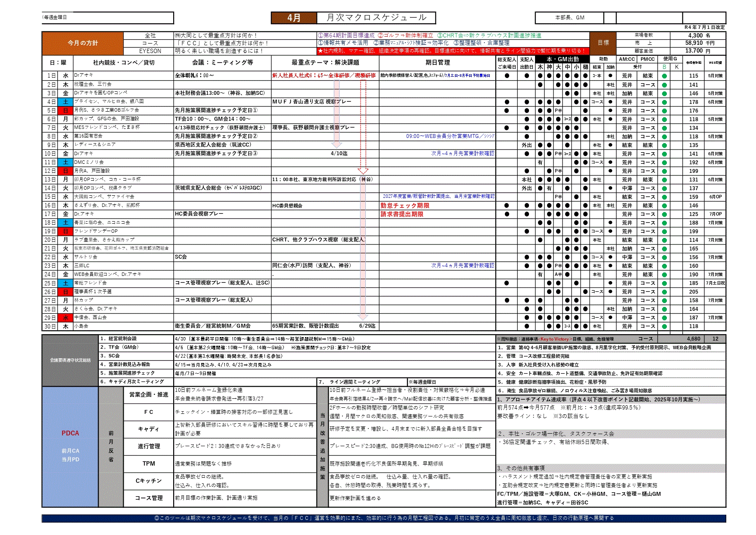Image resolution: width=756 pixels, height=535 pixels.
Task: Click the pink arrowhead ending at the 9日 row
Action: pyautogui.click(x=337, y=144)
